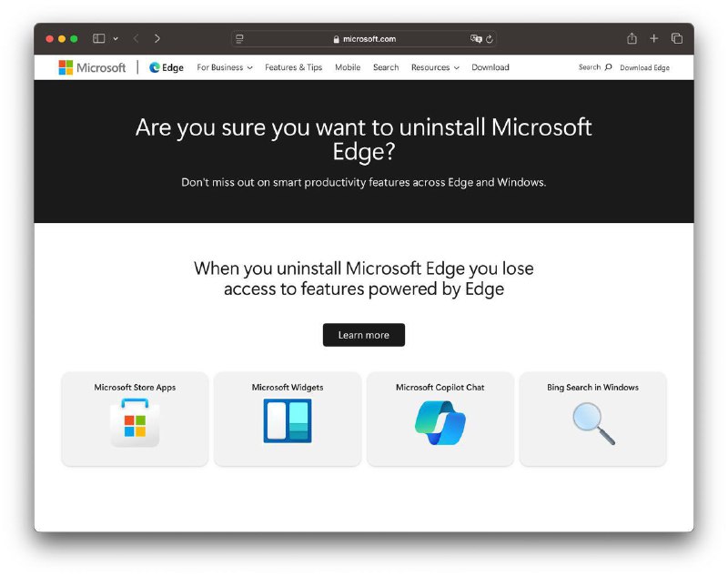The height and width of the screenshot is (577, 728).
Task: Select Search in the navigation bar
Action: pos(386,67)
